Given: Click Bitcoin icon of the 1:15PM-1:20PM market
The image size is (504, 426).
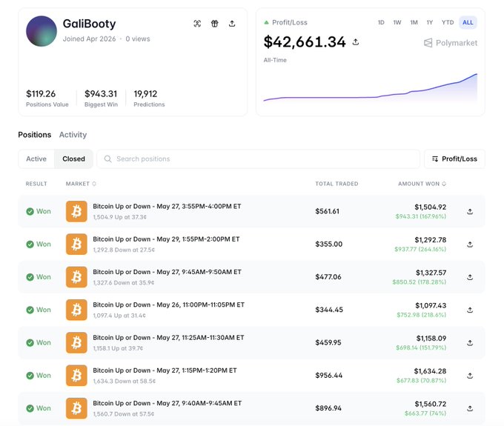Looking at the screenshot, I should tap(76, 375).
